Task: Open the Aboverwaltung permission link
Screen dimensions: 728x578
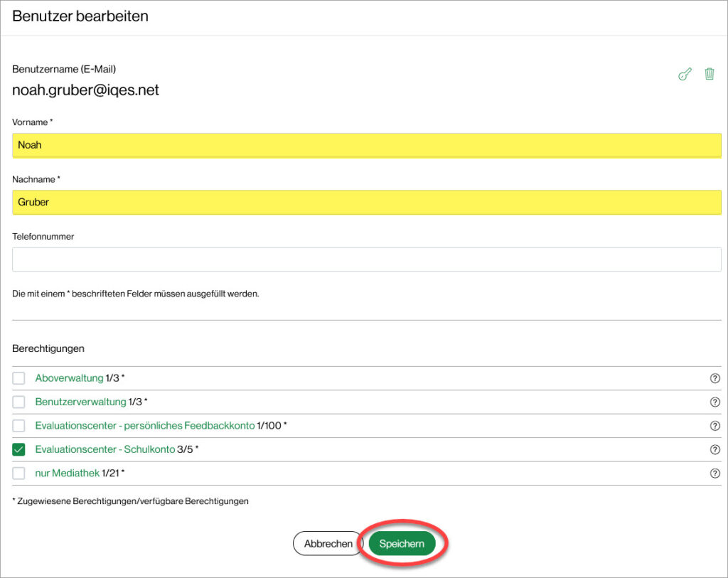Action: click(69, 378)
